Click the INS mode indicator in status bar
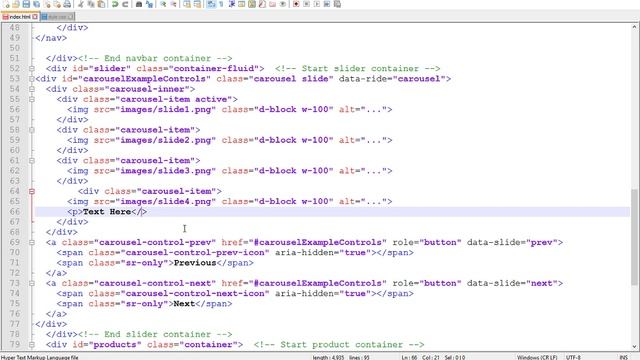 624,357
